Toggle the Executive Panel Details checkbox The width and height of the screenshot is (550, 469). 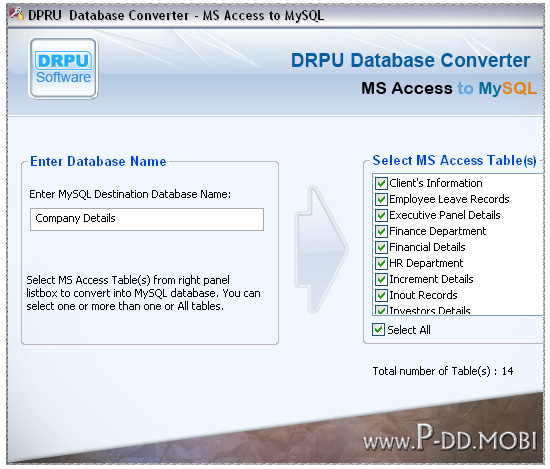pos(381,215)
